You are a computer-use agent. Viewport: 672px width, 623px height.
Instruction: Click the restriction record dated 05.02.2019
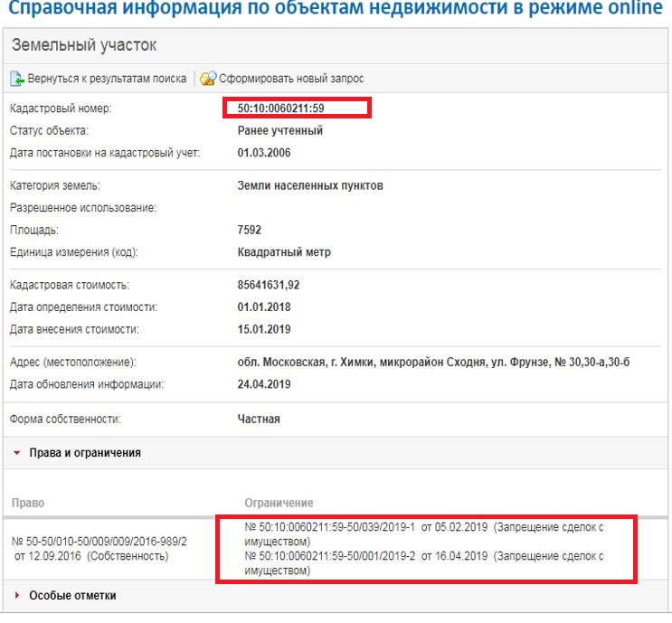[x=423, y=534]
